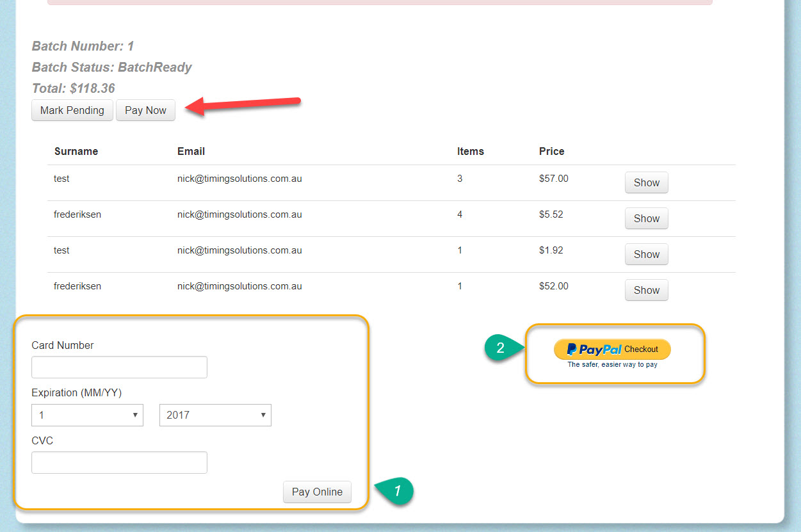Image resolution: width=801 pixels, height=532 pixels.
Task: Click surname frederiksen in the $5.52 row
Action: tap(77, 214)
